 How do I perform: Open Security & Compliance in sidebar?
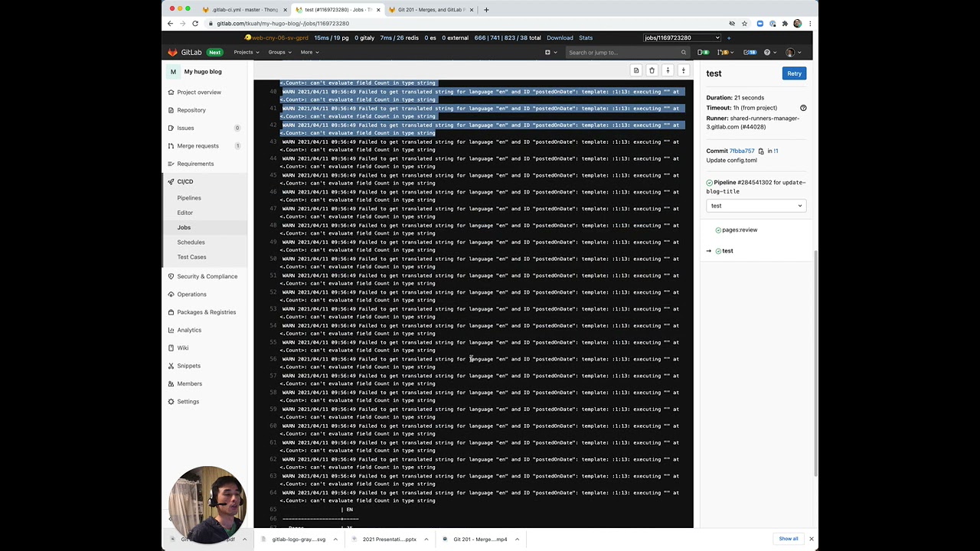tap(207, 276)
